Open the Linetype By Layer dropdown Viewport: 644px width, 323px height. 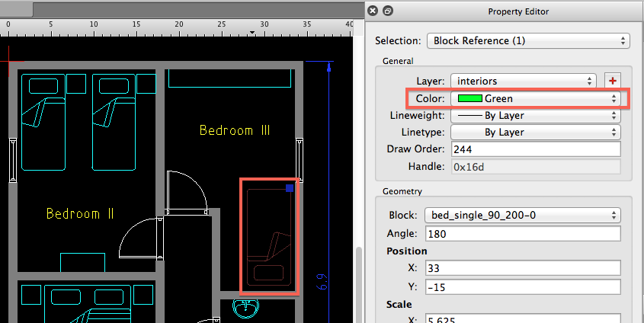coord(536,132)
